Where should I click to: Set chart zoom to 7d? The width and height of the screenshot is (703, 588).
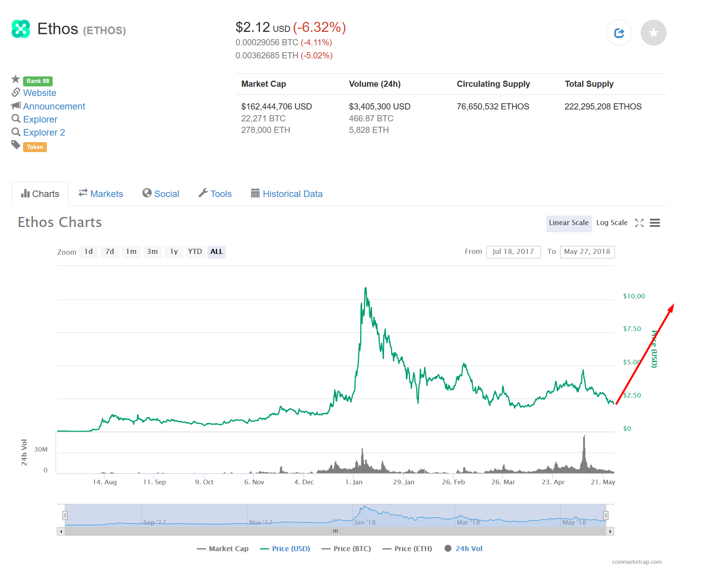pos(110,252)
